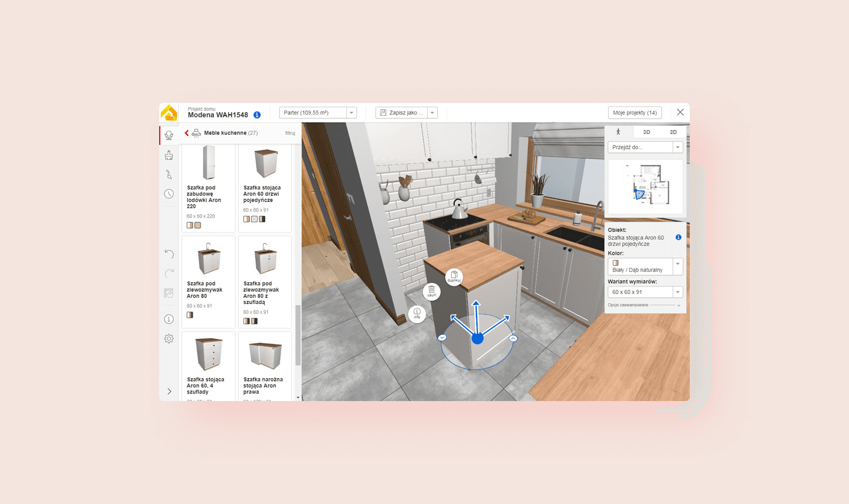Switch to 3D view tab
This screenshot has width=849, height=504.
point(646,132)
